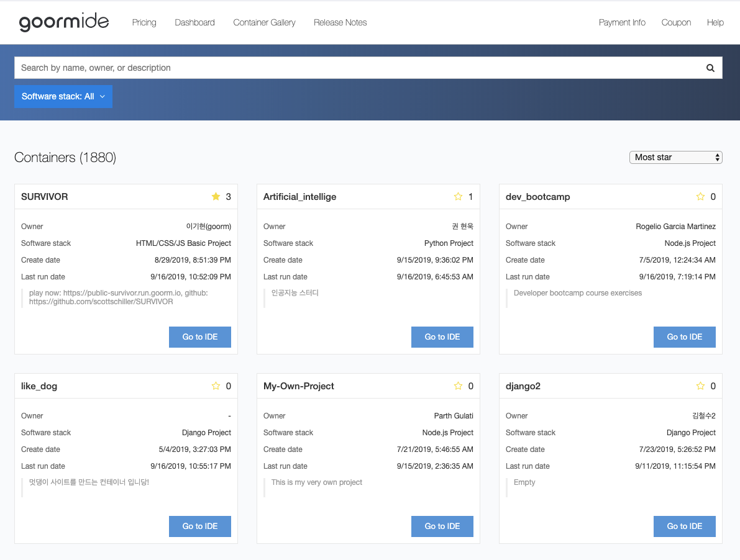Launch Go to IDE for django2

click(x=684, y=526)
